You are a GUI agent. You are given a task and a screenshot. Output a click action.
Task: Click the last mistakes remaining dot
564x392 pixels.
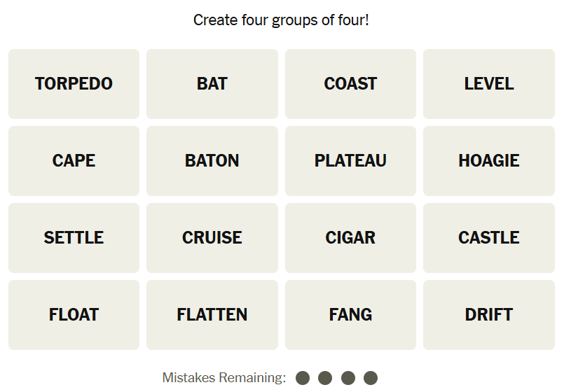click(x=371, y=378)
